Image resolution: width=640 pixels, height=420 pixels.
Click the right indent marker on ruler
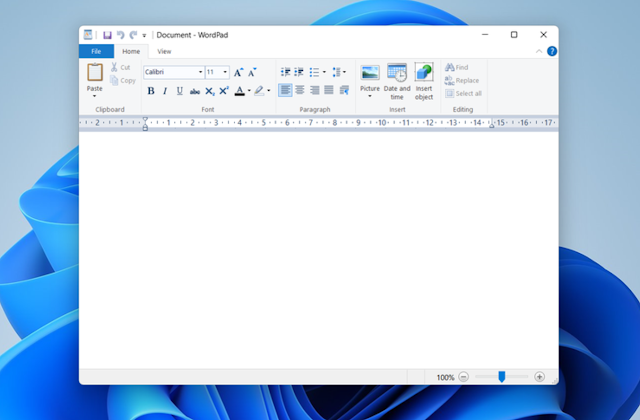(491, 126)
